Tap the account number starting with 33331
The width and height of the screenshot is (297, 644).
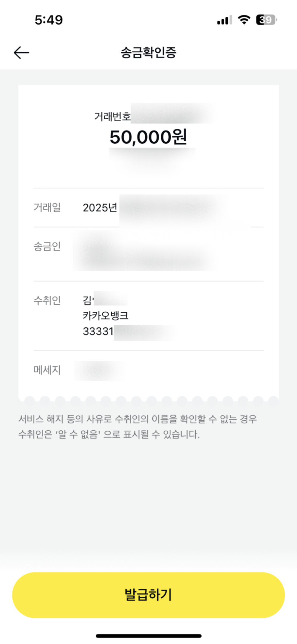pyautogui.click(x=98, y=331)
